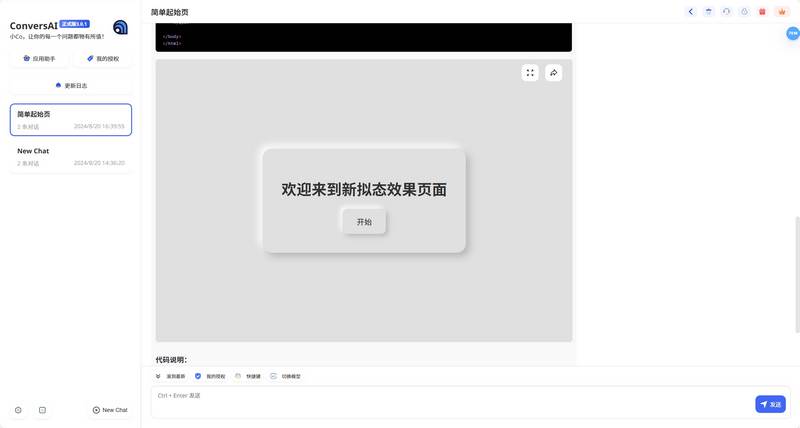Click the message input field
This screenshot has height=428, width=800.
pos(450,402)
